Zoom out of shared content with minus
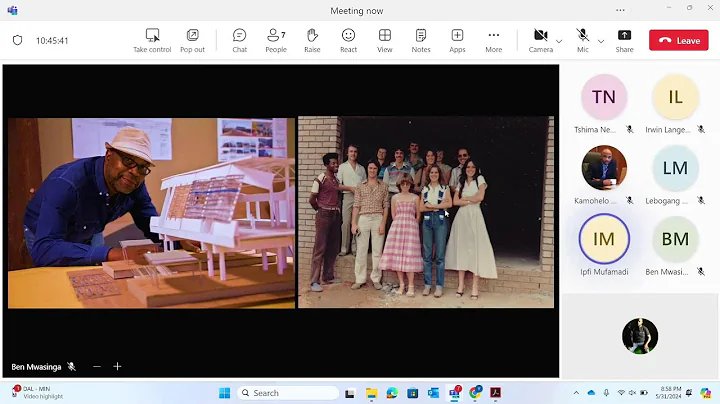The image size is (720, 404). click(97, 367)
